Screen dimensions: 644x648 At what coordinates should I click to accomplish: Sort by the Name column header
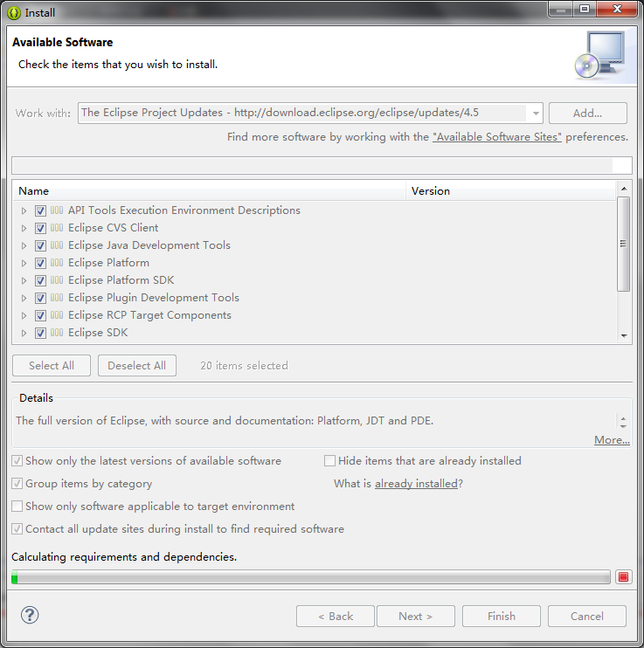(209, 191)
